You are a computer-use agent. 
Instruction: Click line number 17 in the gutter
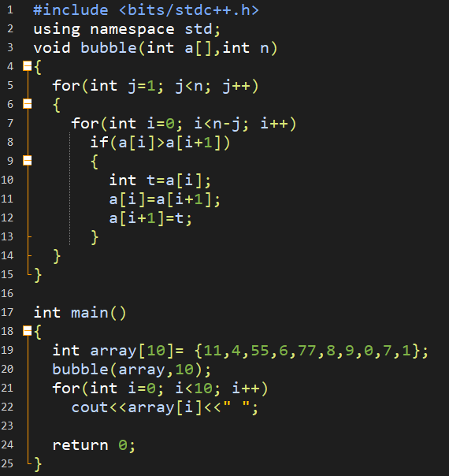pos(7,312)
